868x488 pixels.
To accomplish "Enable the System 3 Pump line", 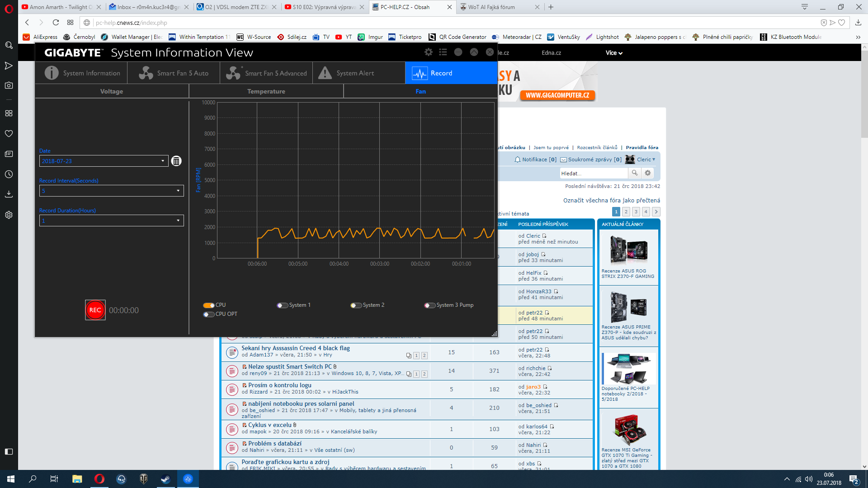I will pos(429,305).
